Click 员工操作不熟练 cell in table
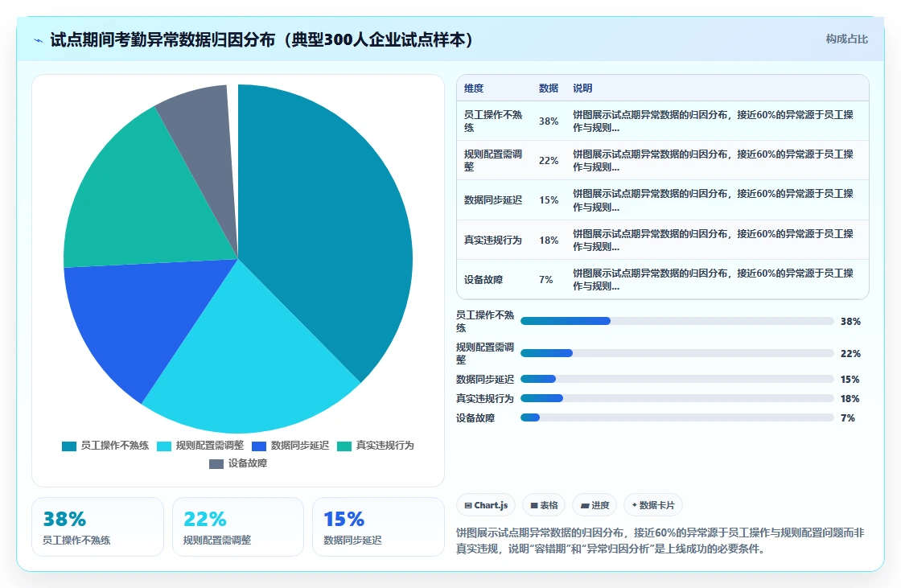 (x=494, y=121)
